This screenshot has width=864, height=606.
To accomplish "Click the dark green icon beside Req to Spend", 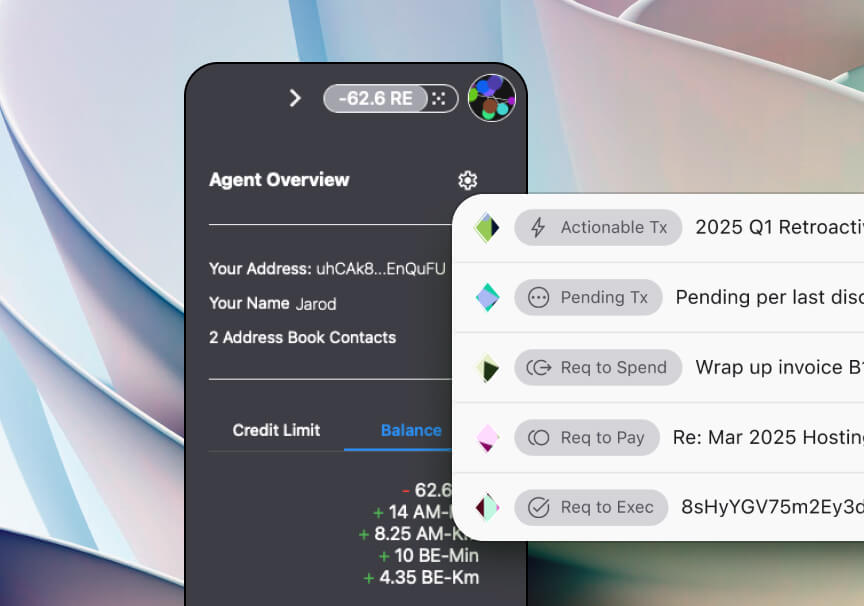I will click(487, 367).
